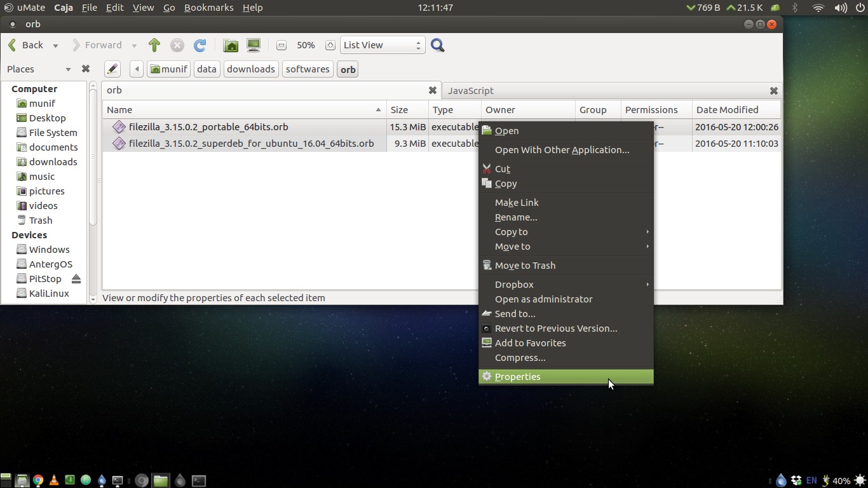Open VLC media player from the taskbar
The height and width of the screenshot is (488, 868).
(x=54, y=480)
